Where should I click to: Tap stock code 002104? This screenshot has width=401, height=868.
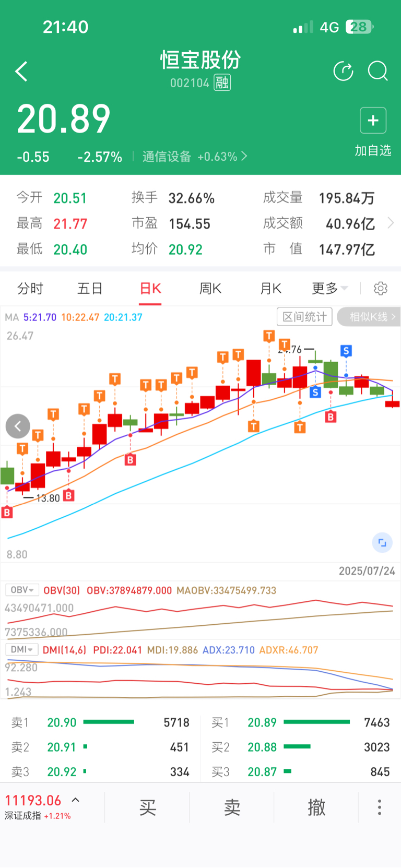click(x=190, y=83)
